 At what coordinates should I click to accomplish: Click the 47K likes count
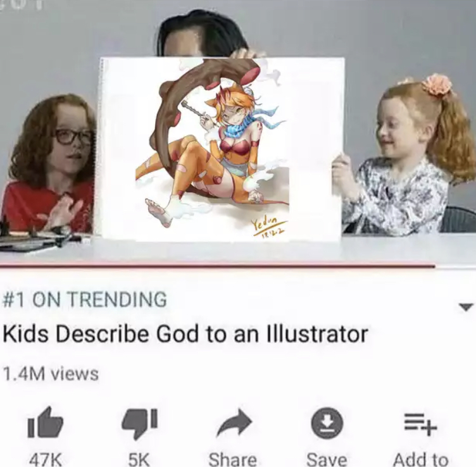tap(44, 459)
